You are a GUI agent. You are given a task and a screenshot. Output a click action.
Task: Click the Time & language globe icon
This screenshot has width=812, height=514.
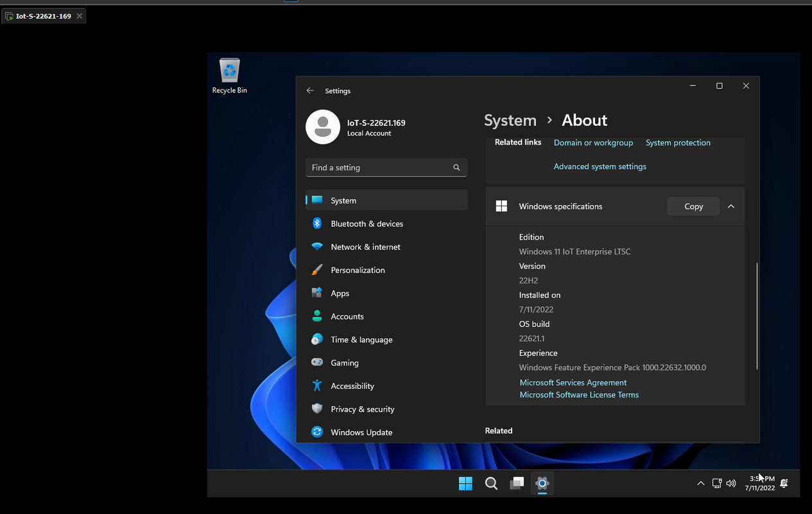pyautogui.click(x=317, y=339)
